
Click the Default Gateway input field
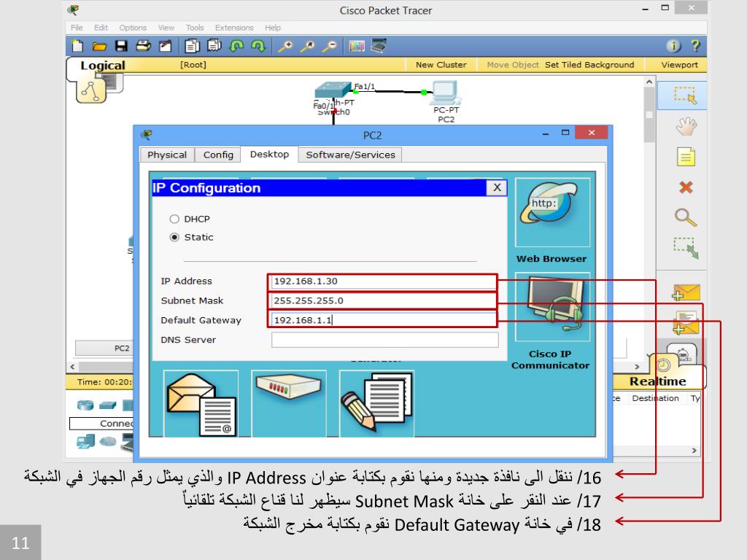click(x=384, y=320)
